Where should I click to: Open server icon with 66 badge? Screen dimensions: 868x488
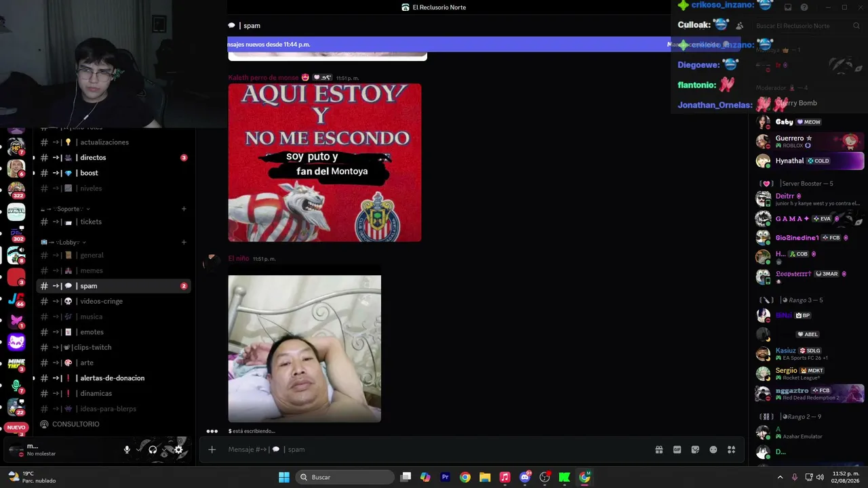(16, 299)
